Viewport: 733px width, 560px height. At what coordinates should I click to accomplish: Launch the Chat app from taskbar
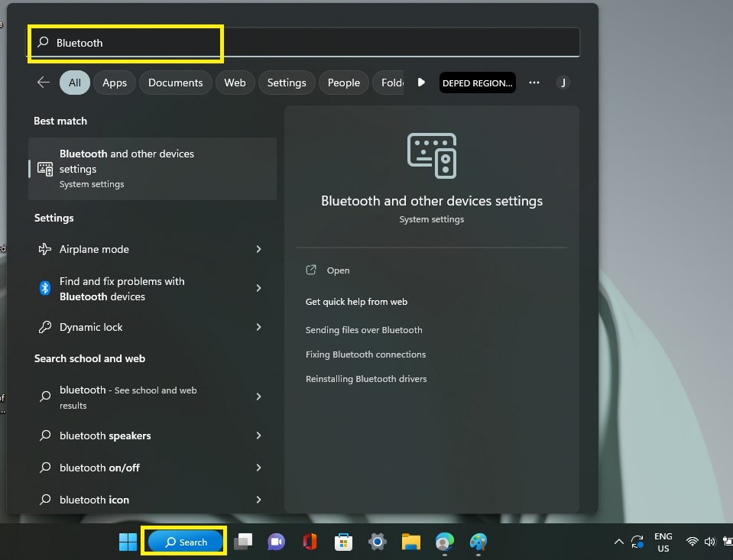point(276,542)
